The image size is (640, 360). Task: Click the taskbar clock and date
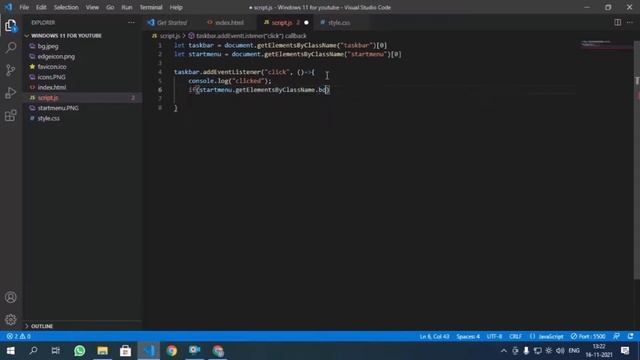(599, 351)
